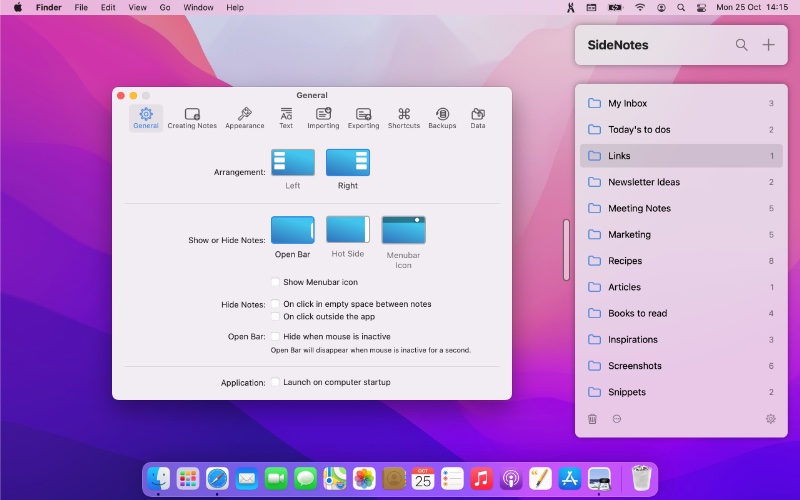Open Photos from the Dock
800x500 pixels.
click(364, 479)
